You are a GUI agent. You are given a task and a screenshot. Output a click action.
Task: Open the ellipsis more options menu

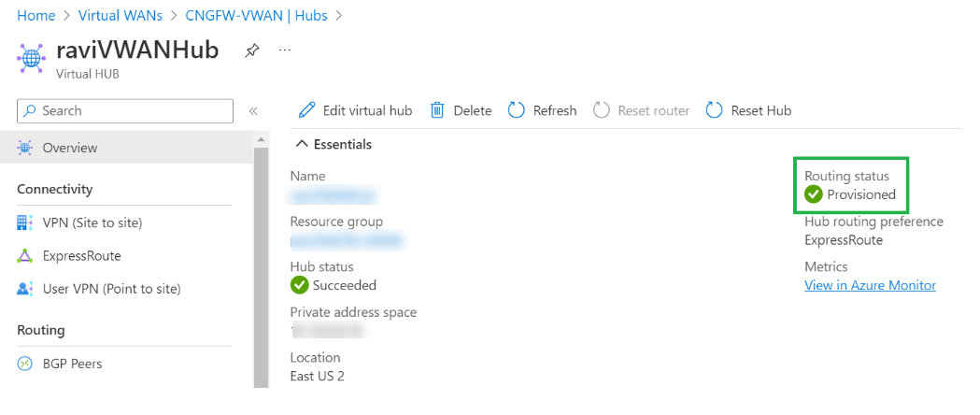point(285,50)
